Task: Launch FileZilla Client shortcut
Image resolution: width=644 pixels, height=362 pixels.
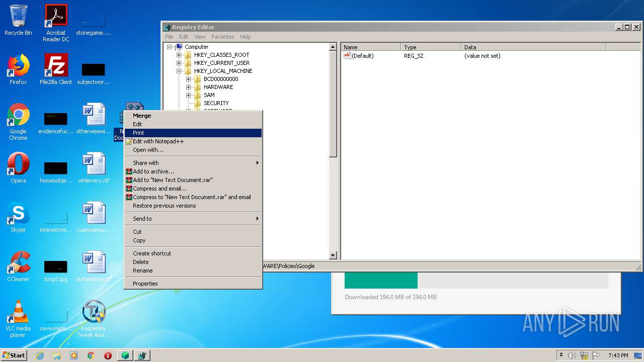Action: pos(56,69)
